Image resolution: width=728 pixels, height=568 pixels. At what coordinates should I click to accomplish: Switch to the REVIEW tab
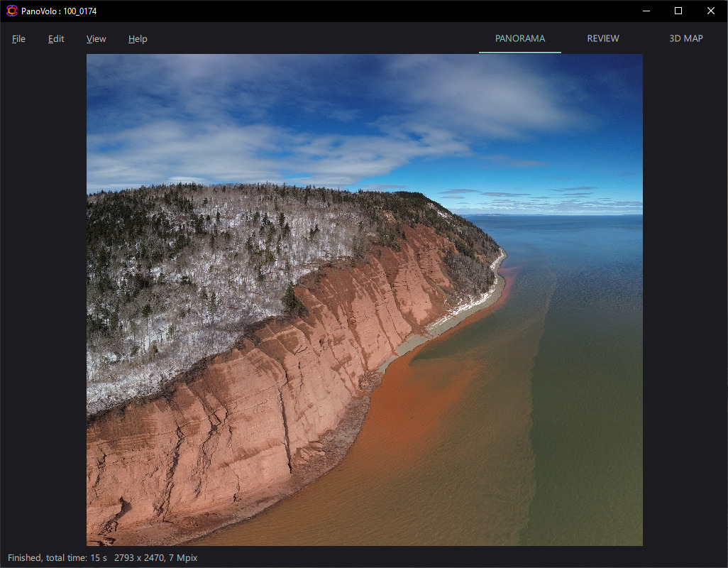coord(602,39)
